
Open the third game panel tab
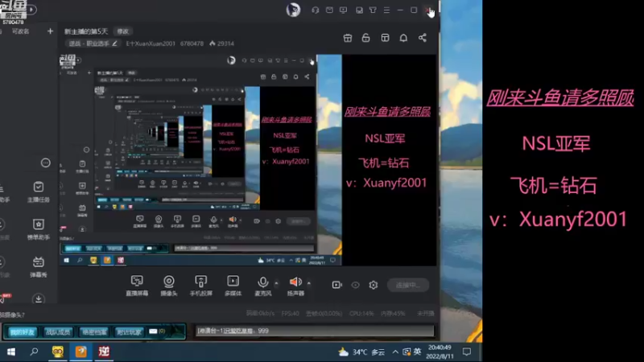(x=93, y=332)
